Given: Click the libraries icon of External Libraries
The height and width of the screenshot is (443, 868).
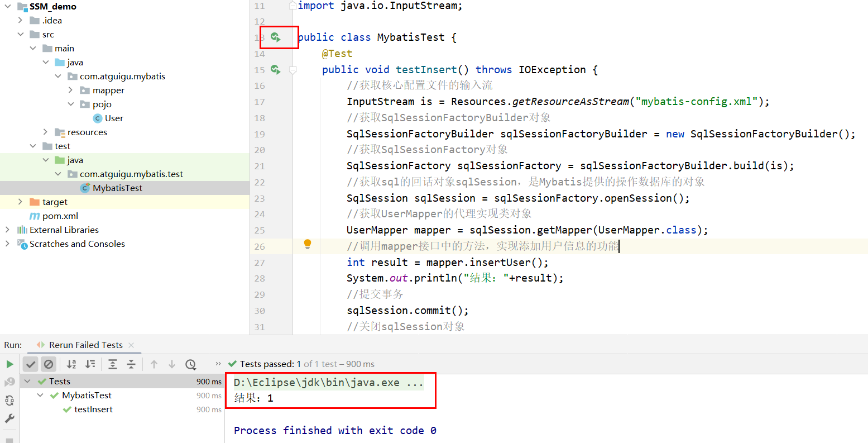Looking at the screenshot, I should 22,230.
